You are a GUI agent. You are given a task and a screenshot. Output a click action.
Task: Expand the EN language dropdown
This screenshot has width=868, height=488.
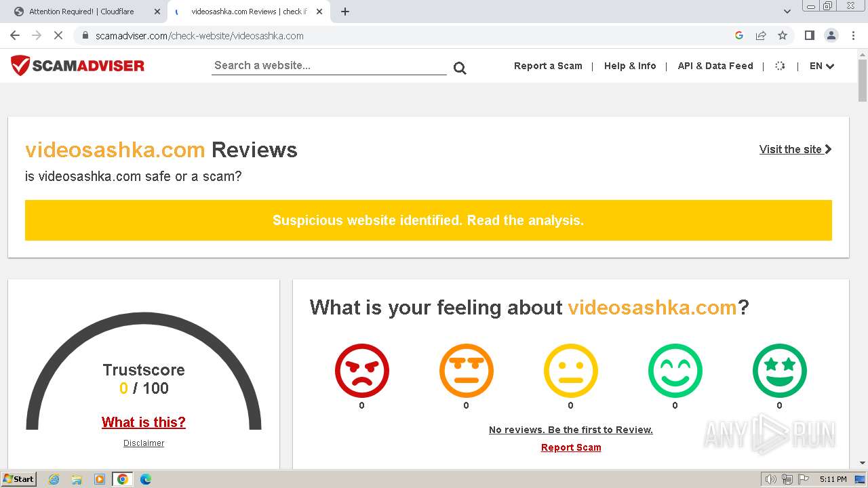point(822,66)
